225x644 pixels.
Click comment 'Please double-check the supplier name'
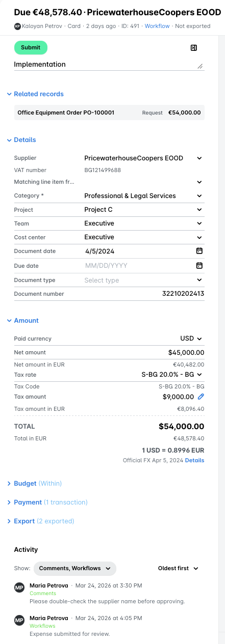[x=107, y=601]
